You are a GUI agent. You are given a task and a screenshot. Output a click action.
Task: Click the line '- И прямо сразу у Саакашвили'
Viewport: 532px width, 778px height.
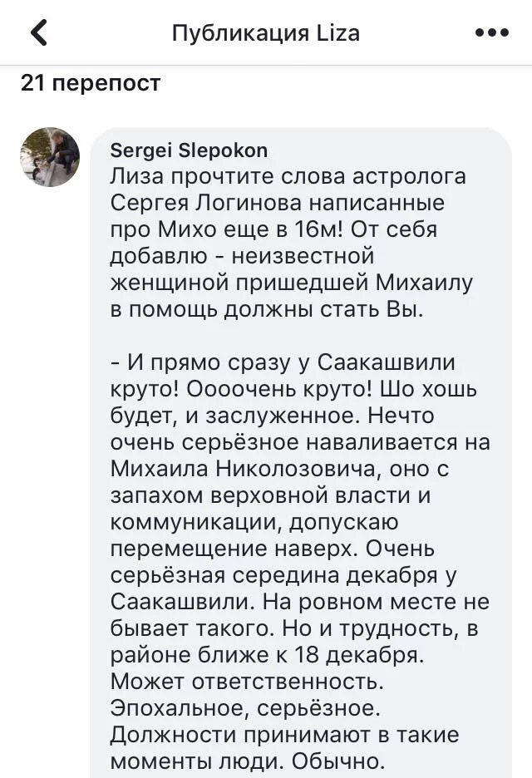click(283, 363)
